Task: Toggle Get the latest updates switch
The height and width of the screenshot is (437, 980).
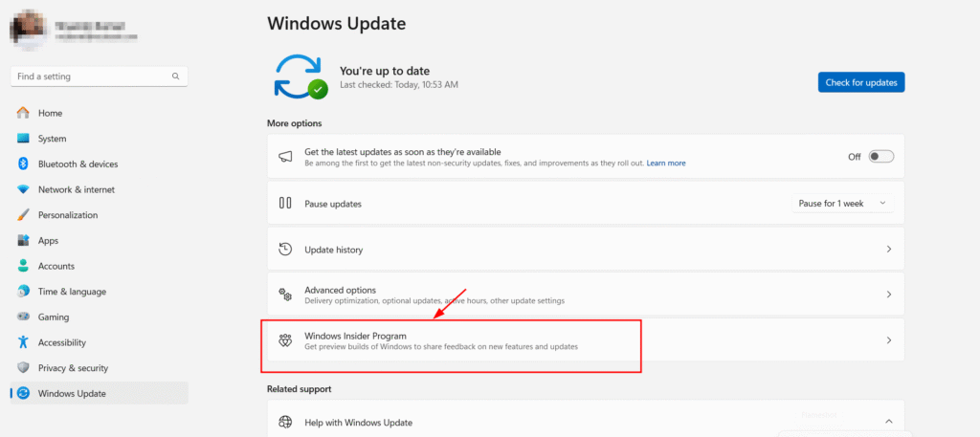Action: (881, 157)
